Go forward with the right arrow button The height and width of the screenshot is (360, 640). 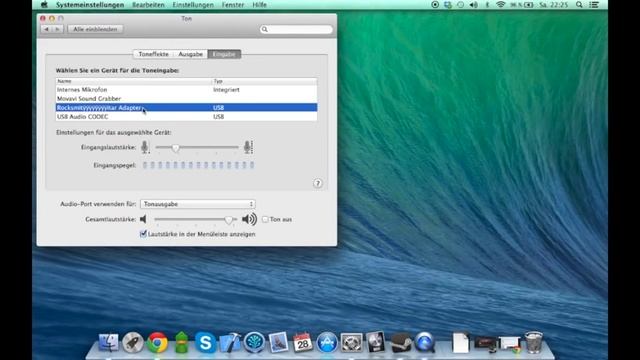pos(58,29)
